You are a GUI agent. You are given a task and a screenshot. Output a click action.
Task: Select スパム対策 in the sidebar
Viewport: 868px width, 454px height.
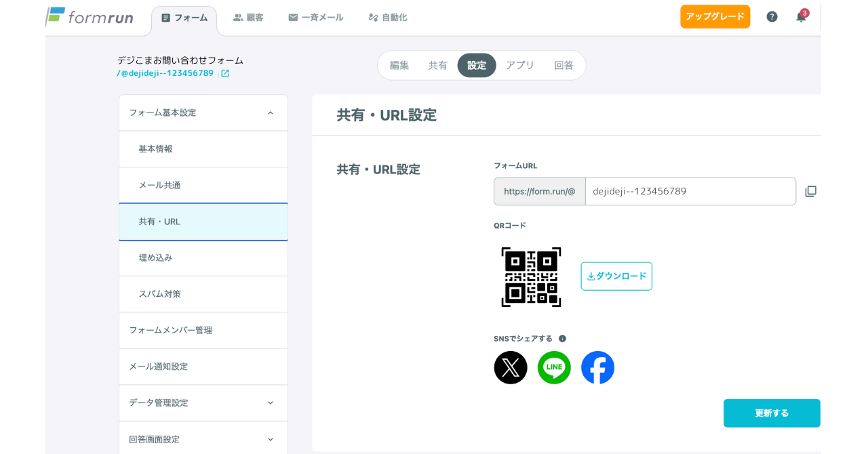[x=203, y=294]
